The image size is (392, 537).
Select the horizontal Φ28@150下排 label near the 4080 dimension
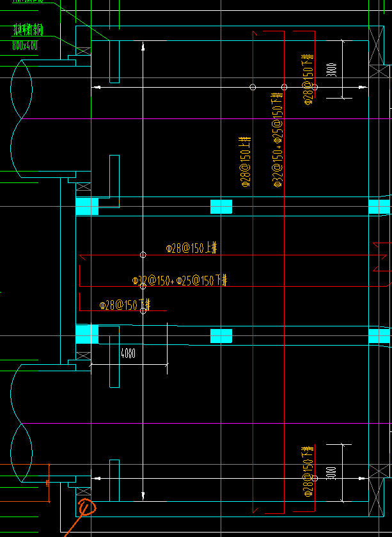coord(125,305)
